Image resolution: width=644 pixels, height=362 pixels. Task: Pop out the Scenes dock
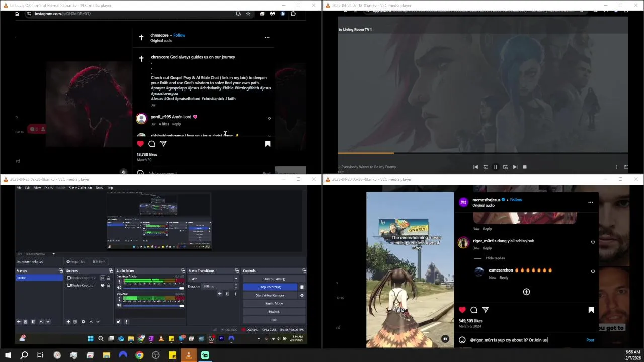[x=61, y=270]
